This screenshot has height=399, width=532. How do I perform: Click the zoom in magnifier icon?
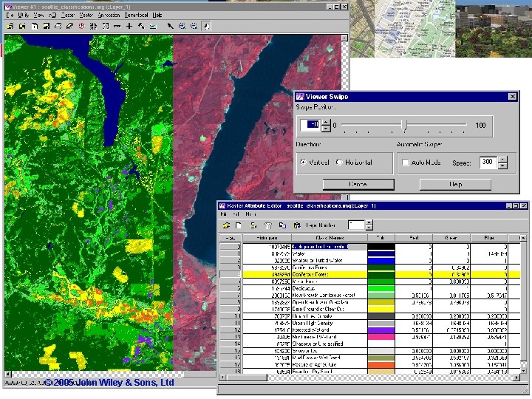point(182,26)
